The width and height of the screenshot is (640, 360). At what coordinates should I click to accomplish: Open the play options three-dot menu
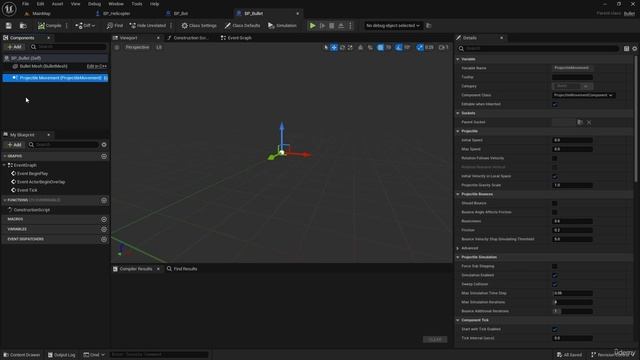(x=350, y=26)
